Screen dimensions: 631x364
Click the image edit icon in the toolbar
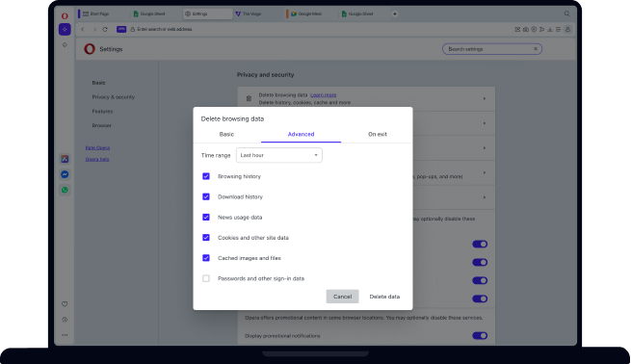tap(517, 29)
